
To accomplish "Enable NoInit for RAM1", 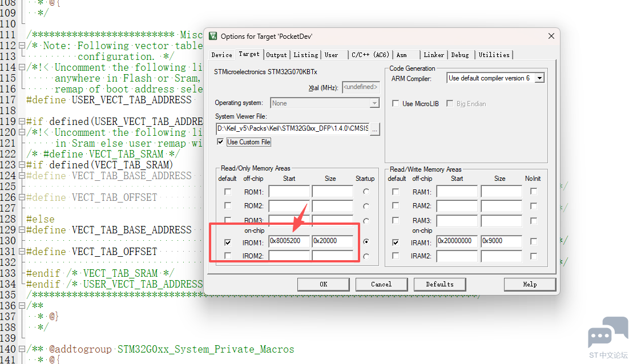I will coord(534,191).
